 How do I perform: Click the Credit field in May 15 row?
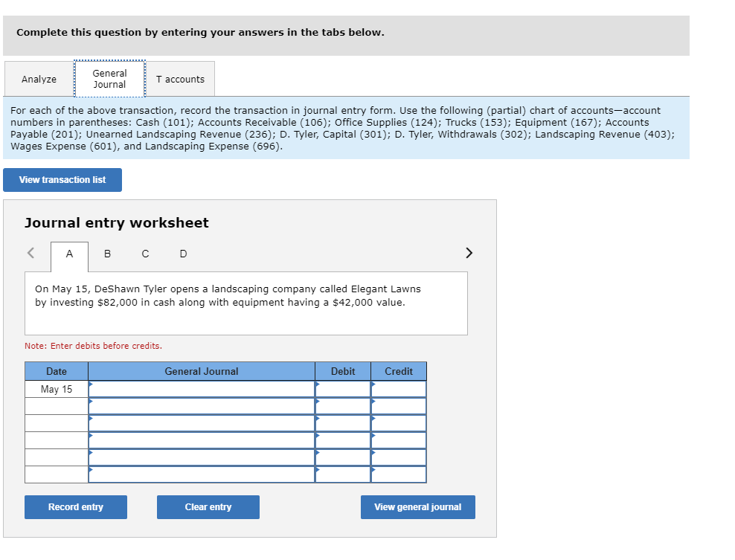[x=399, y=389]
